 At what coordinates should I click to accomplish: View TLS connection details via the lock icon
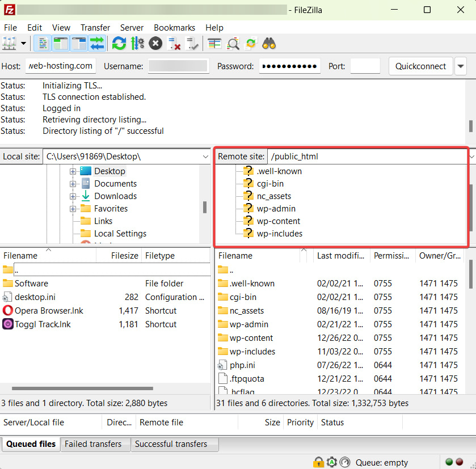(319, 462)
